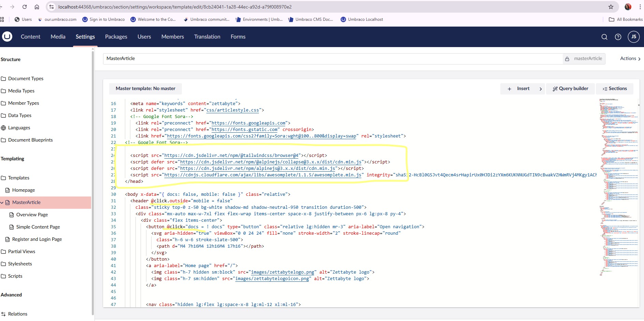Image resolution: width=644 pixels, height=321 pixels.
Task: Open the Umbraco CMS Doc bookmark
Action: pyautogui.click(x=311, y=19)
